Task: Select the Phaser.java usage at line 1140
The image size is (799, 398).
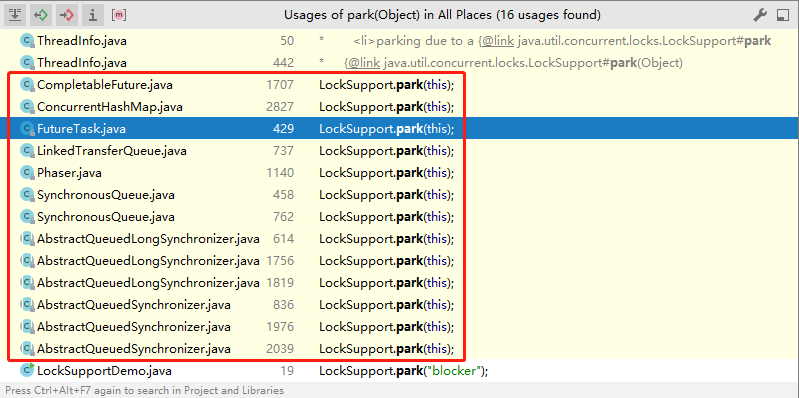Action: tap(400, 173)
